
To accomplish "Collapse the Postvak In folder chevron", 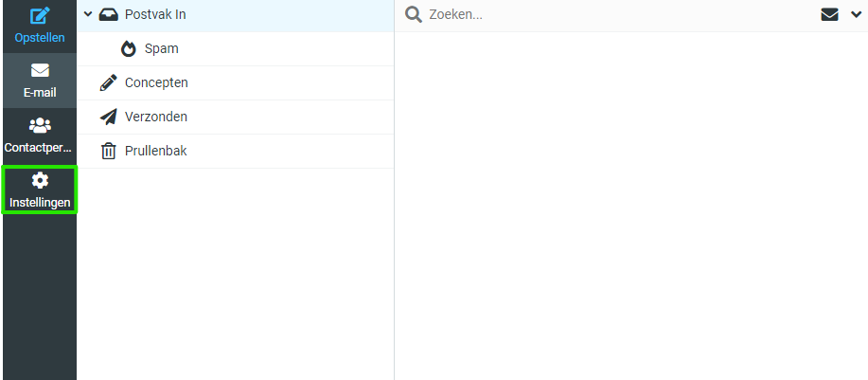I will [x=87, y=14].
